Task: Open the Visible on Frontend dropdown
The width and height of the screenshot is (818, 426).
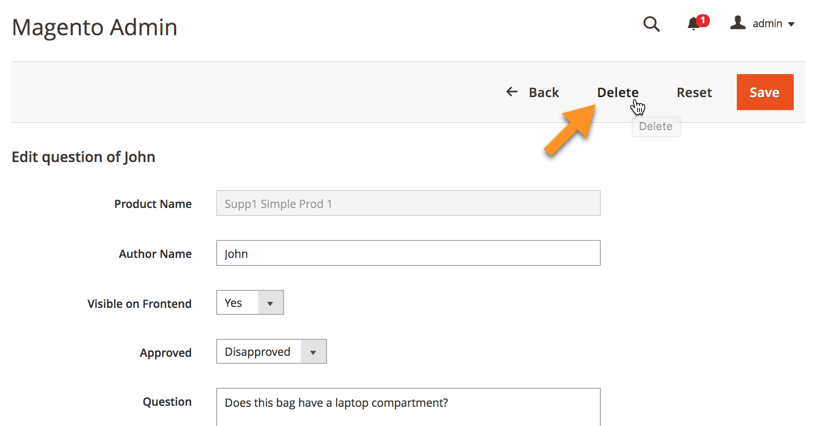Action: [x=250, y=303]
